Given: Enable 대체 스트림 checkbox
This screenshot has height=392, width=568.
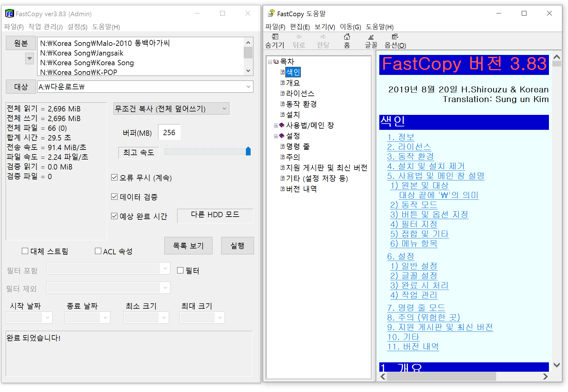Looking at the screenshot, I should [25, 251].
